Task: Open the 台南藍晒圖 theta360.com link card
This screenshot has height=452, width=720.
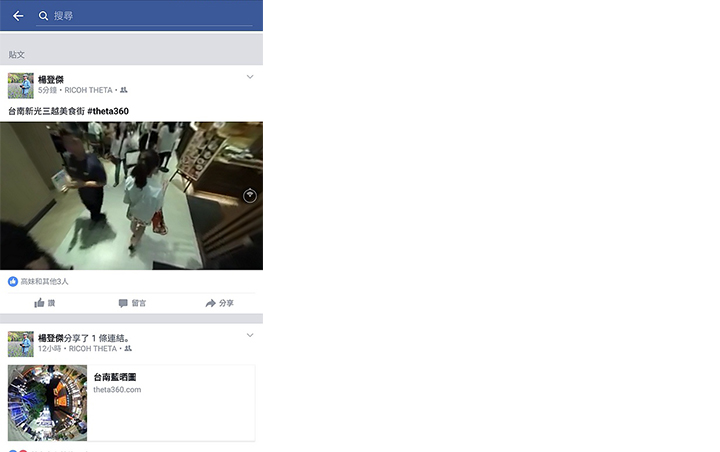Action: click(131, 403)
